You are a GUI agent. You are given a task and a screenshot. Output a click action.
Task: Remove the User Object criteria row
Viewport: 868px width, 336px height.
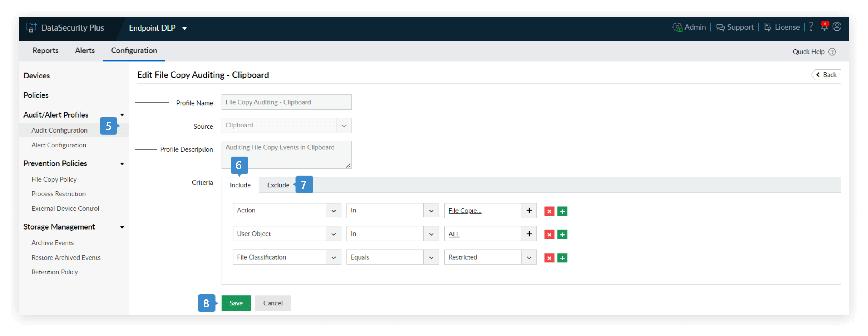pyautogui.click(x=549, y=234)
